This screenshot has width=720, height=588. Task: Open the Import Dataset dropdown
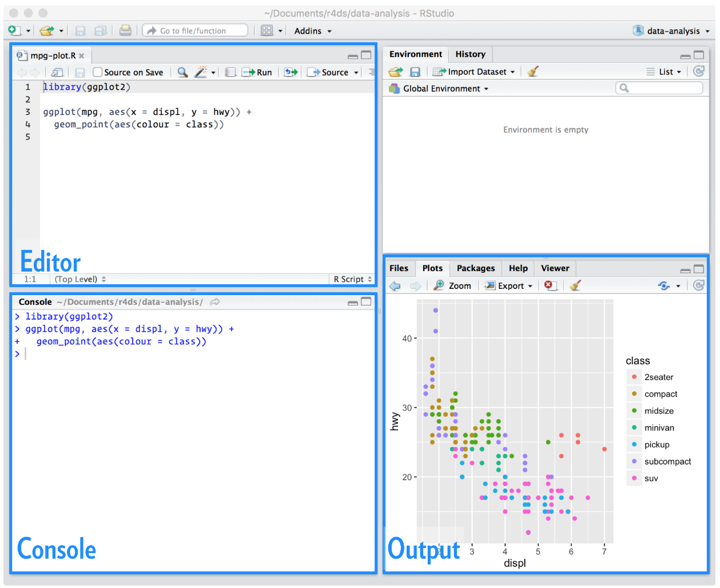tap(474, 72)
